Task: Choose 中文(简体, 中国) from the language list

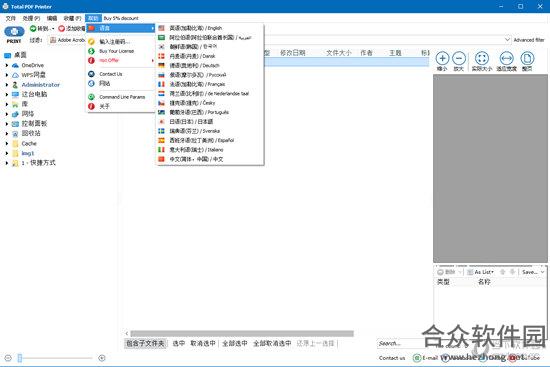Action: [209, 159]
